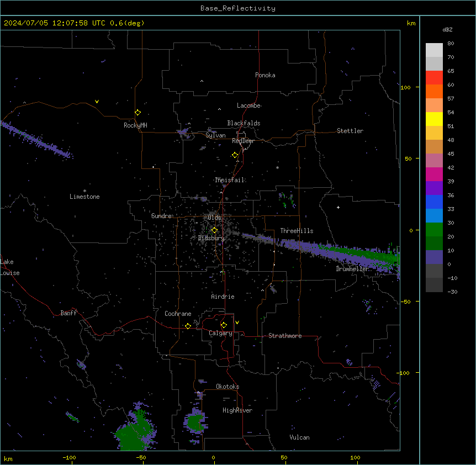Click the yellow 54 dBZ legend swatch
The image size is (476, 465).
434,119
